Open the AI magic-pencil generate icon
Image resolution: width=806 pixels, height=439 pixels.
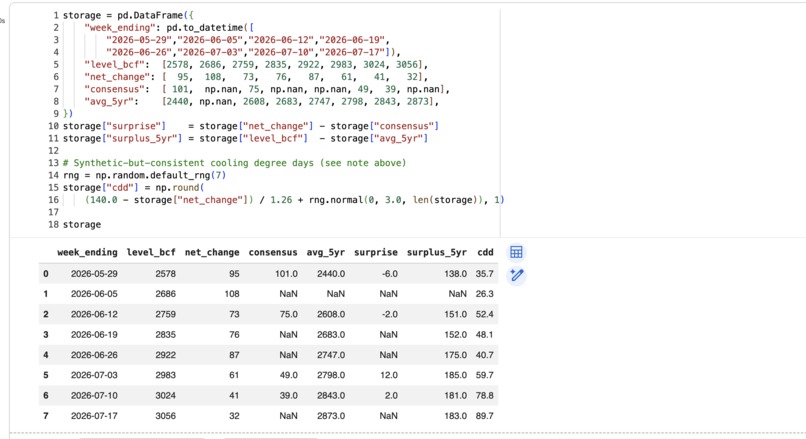516,276
